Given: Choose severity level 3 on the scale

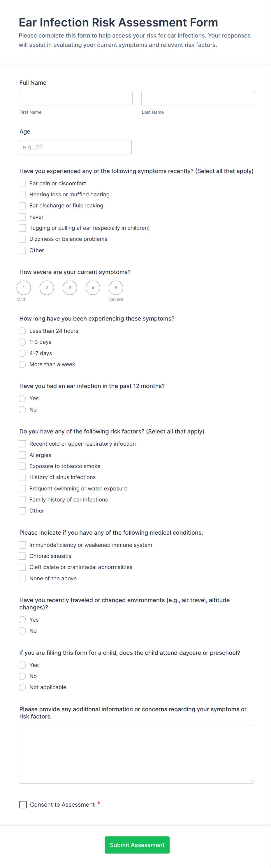Looking at the screenshot, I should coord(70,288).
